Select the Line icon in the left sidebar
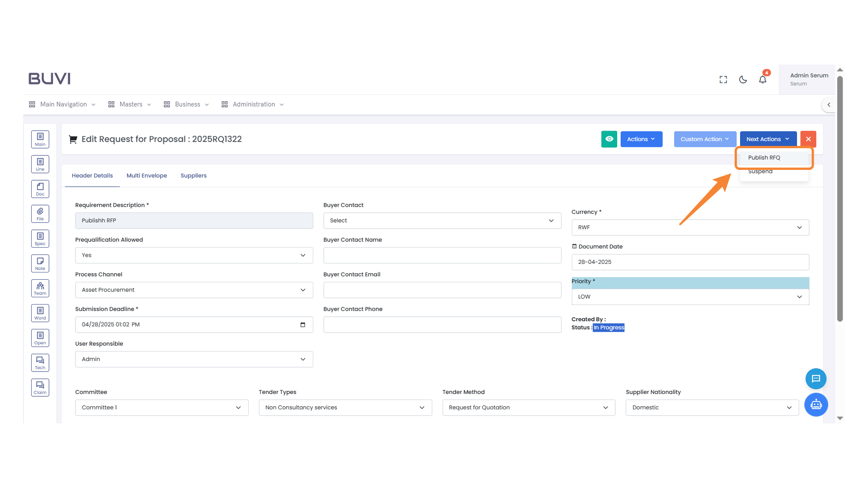The image size is (868, 488). [x=40, y=164]
